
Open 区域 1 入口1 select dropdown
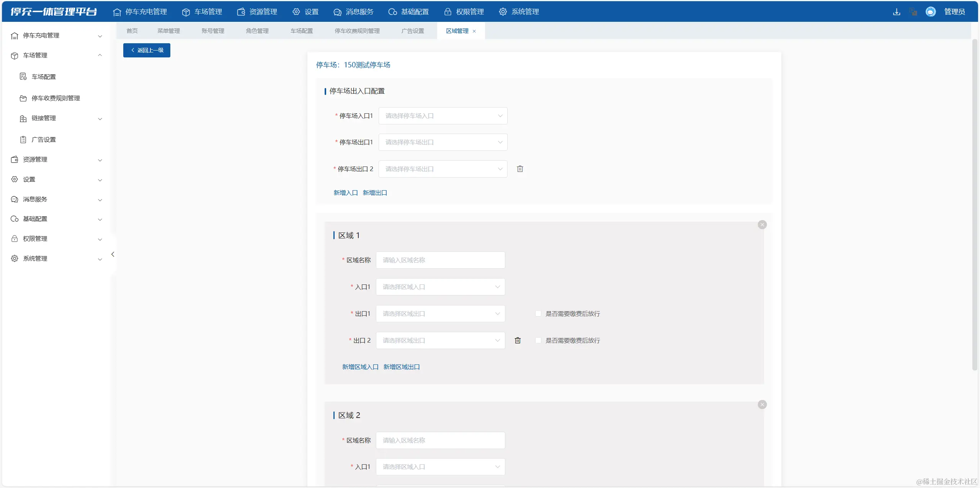point(440,287)
